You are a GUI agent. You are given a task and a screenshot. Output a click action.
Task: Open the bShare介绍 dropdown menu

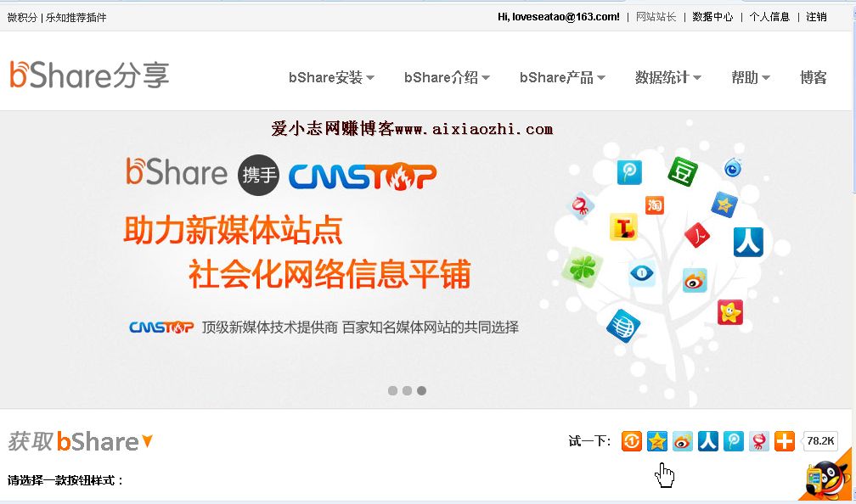coord(447,77)
